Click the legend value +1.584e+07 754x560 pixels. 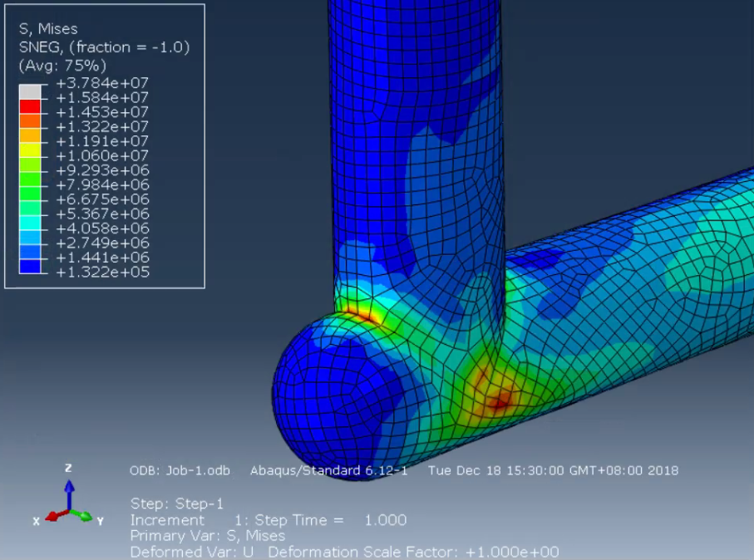click(102, 97)
